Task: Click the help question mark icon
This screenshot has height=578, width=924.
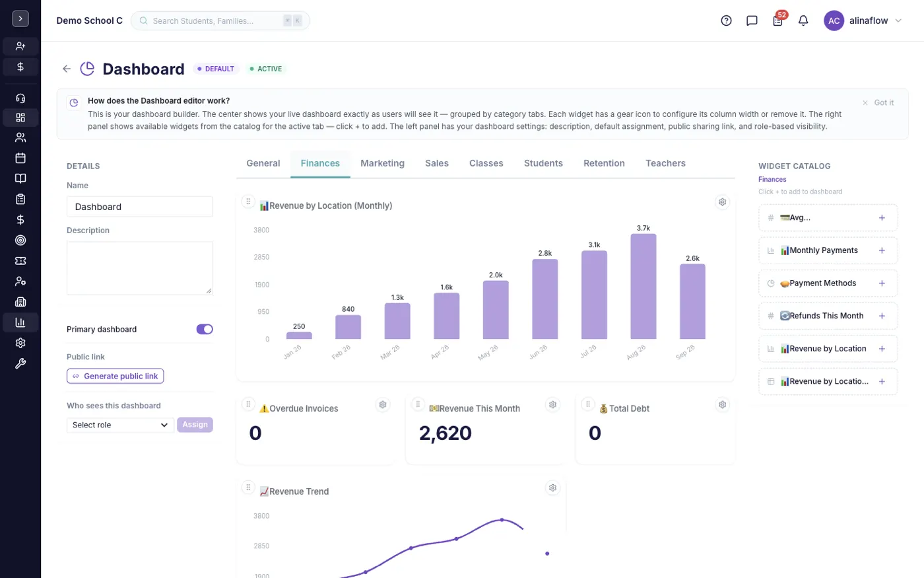Action: 726,20
